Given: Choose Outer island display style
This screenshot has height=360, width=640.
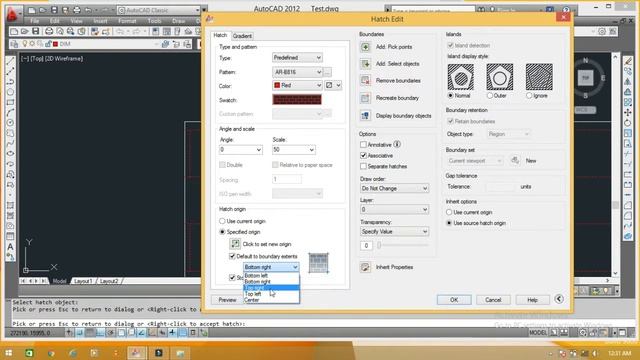Looking at the screenshot, I should 490,96.
